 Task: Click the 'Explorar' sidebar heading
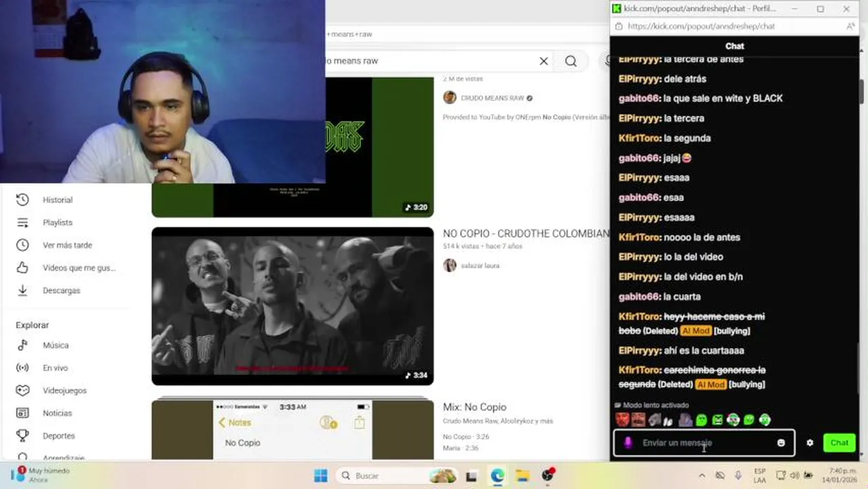[33, 325]
